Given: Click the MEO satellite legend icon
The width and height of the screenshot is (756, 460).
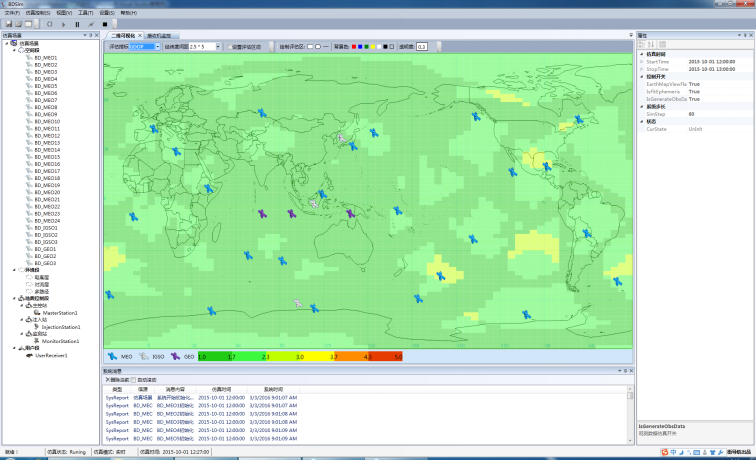Looking at the screenshot, I should pyautogui.click(x=112, y=356).
